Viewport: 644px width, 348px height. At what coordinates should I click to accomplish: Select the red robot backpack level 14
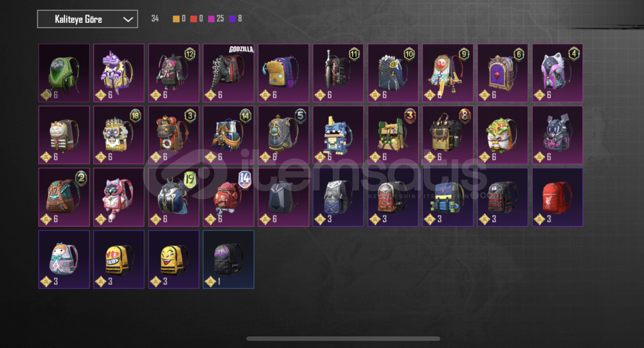click(x=228, y=197)
